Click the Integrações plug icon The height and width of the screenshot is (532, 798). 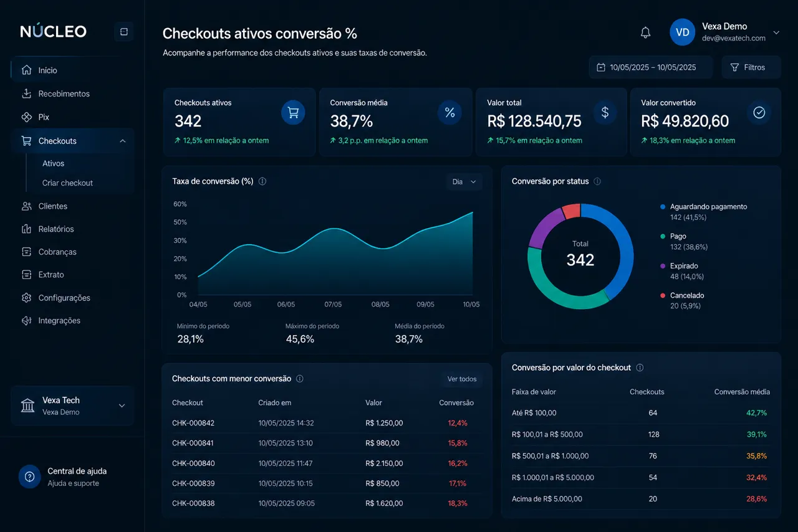pyautogui.click(x=26, y=321)
